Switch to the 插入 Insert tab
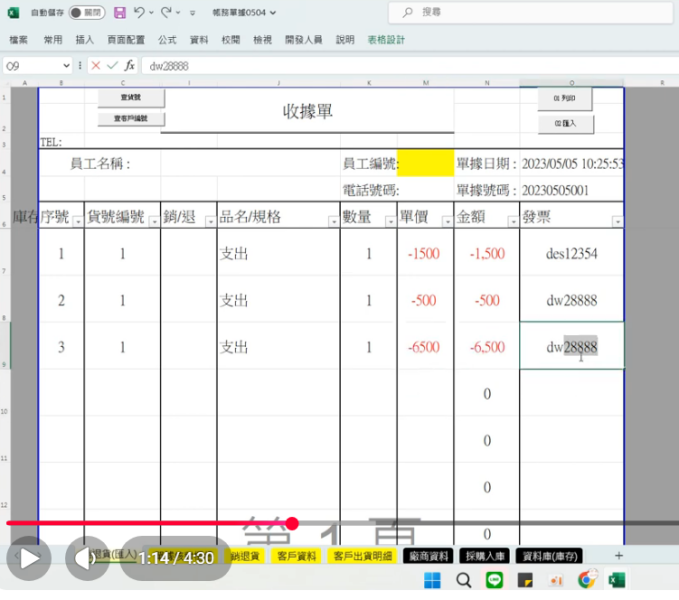Screen dimensions: 679x600 click(x=84, y=40)
